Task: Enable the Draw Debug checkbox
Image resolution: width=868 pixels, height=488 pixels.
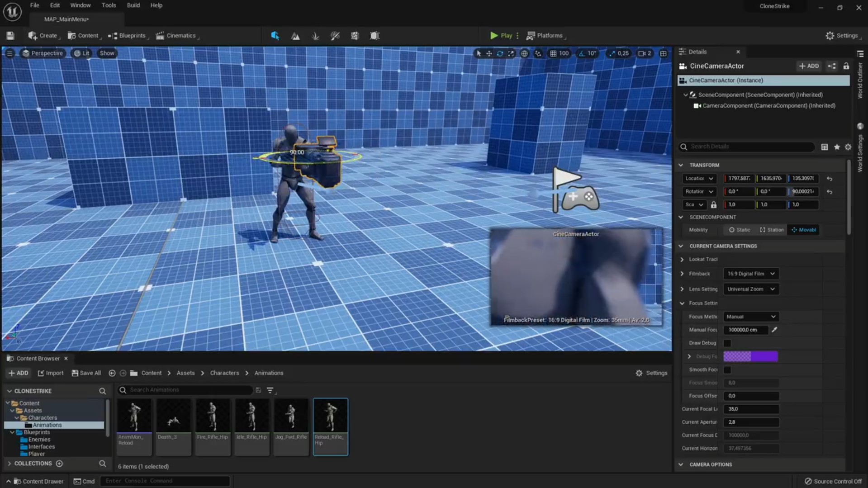Action: 727,343
